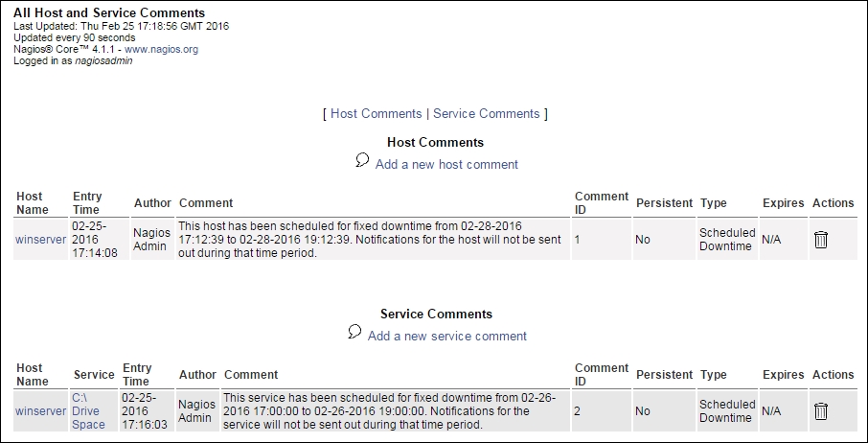This screenshot has height=443, width=868.
Task: Click Expires header in Service Comments table
Action: pyautogui.click(x=783, y=375)
